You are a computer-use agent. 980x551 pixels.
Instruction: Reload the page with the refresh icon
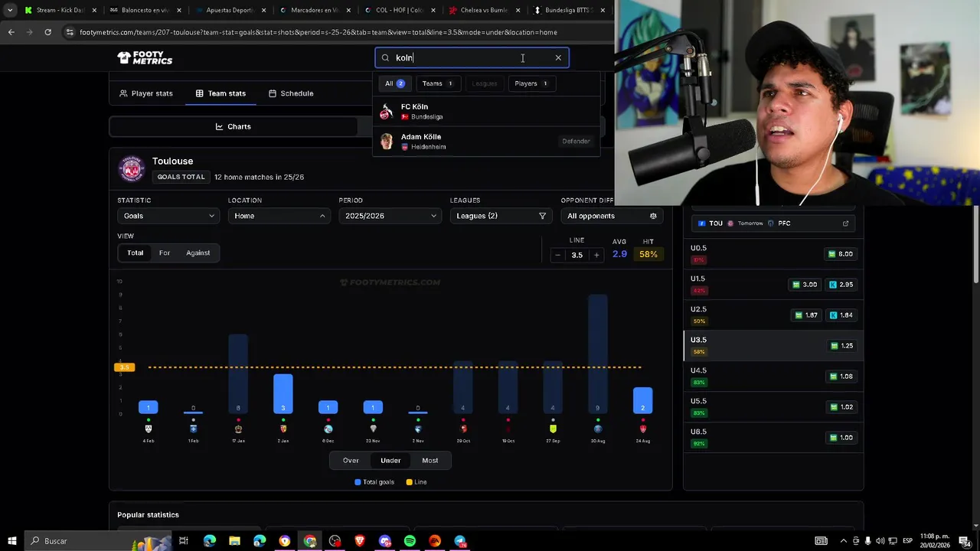click(47, 32)
